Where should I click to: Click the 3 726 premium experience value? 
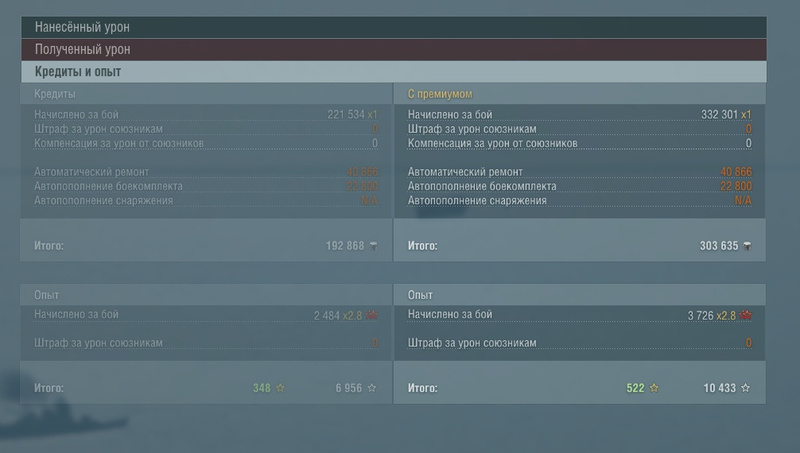701,316
